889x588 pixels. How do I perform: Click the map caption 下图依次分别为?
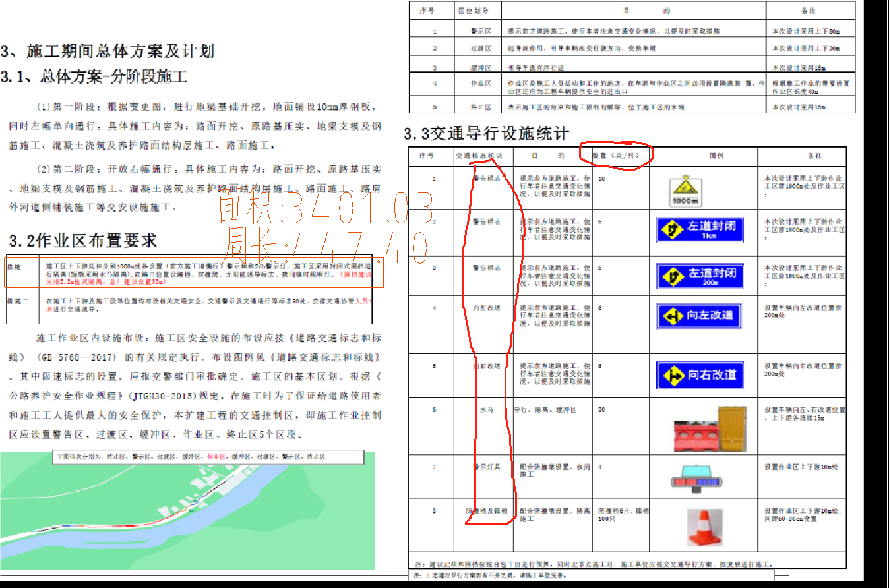point(207,456)
